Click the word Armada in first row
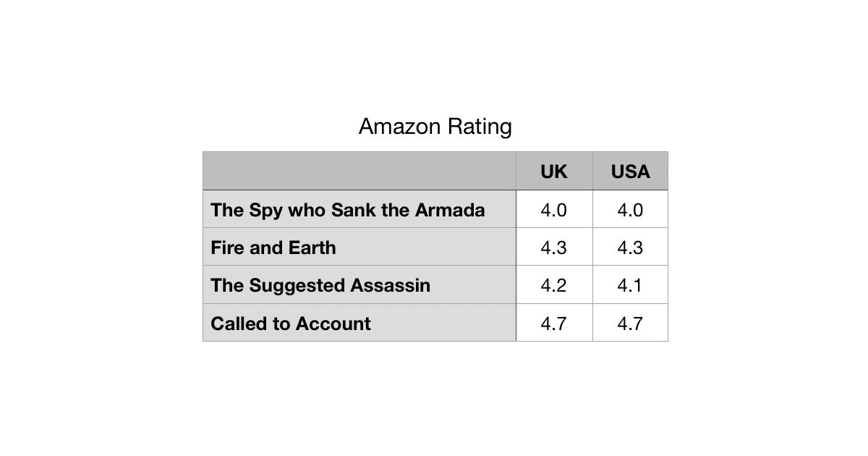The image size is (868, 456). [x=449, y=210]
